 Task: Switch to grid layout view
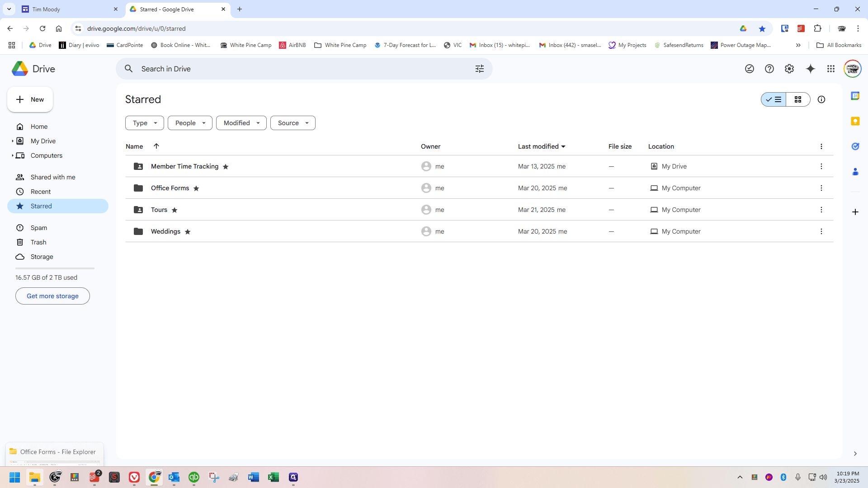(798, 99)
